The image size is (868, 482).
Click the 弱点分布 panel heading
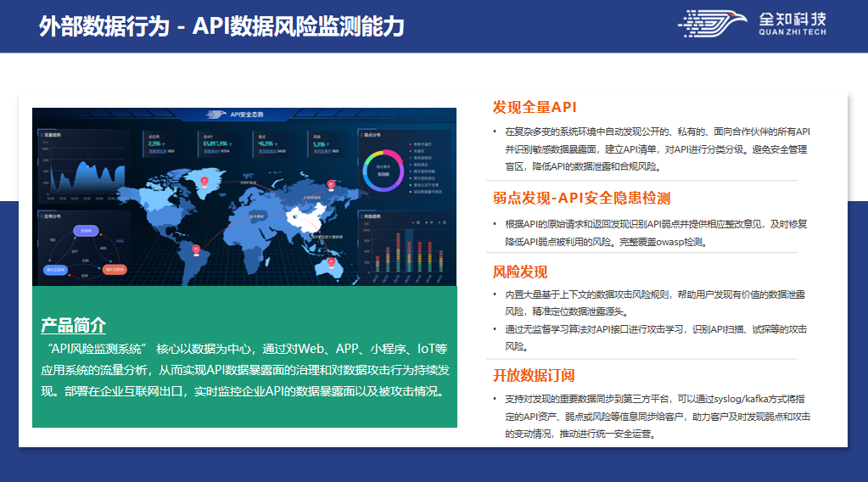pyautogui.click(x=372, y=135)
